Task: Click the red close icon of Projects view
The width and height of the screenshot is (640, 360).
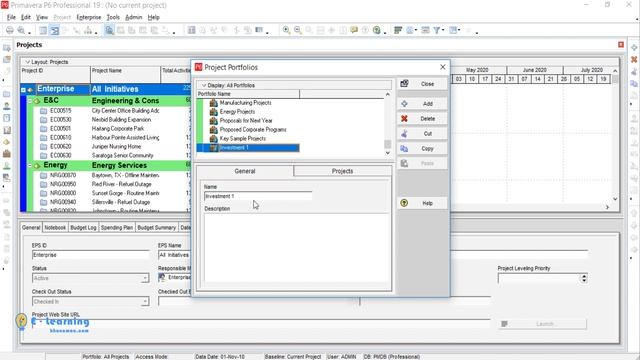Action: [621, 44]
